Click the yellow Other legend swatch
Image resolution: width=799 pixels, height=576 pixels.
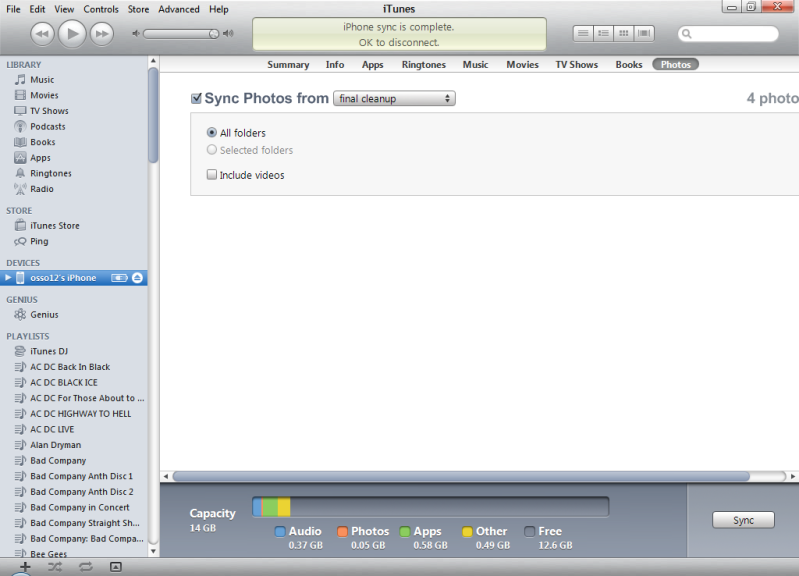click(x=467, y=532)
